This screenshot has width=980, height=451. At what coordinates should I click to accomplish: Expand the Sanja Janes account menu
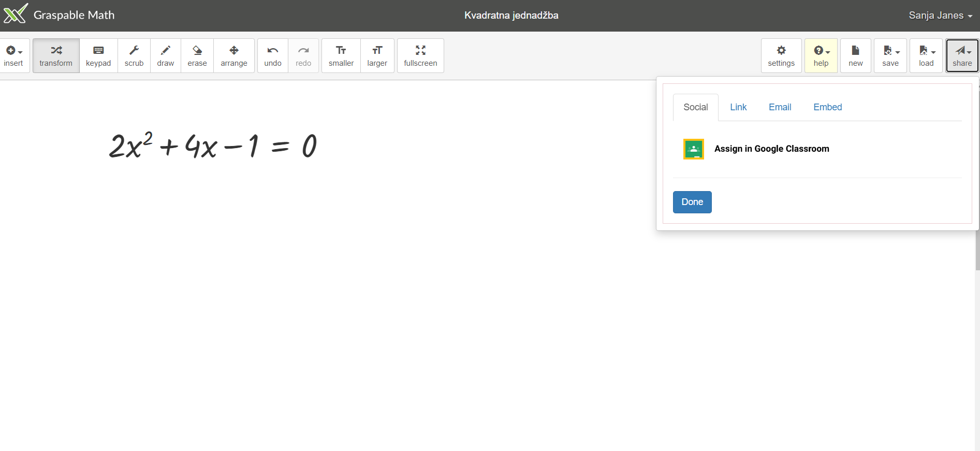tap(940, 16)
